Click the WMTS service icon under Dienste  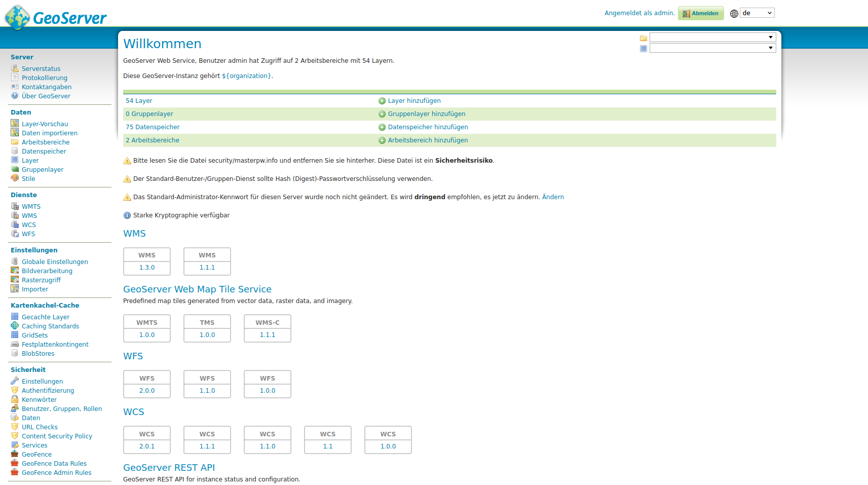[15, 206]
